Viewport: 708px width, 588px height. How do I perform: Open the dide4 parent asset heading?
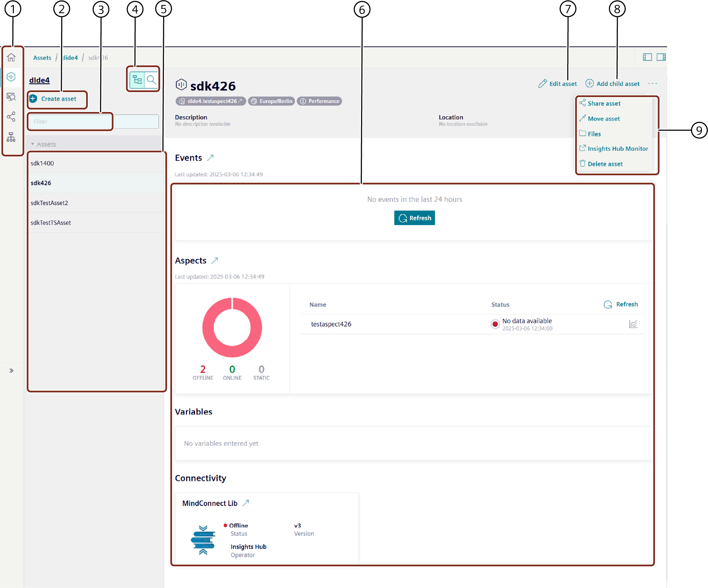tap(39, 80)
